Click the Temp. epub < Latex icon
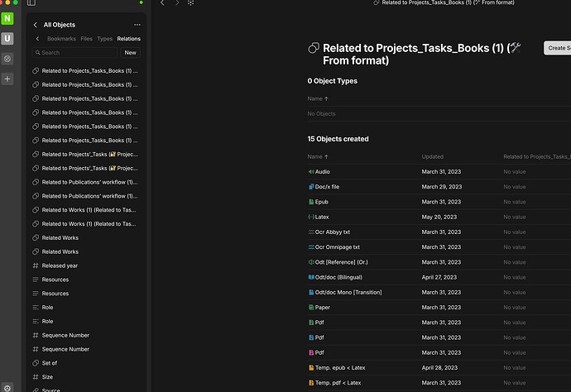Screen dimensions: 571x392 (x=311, y=368)
